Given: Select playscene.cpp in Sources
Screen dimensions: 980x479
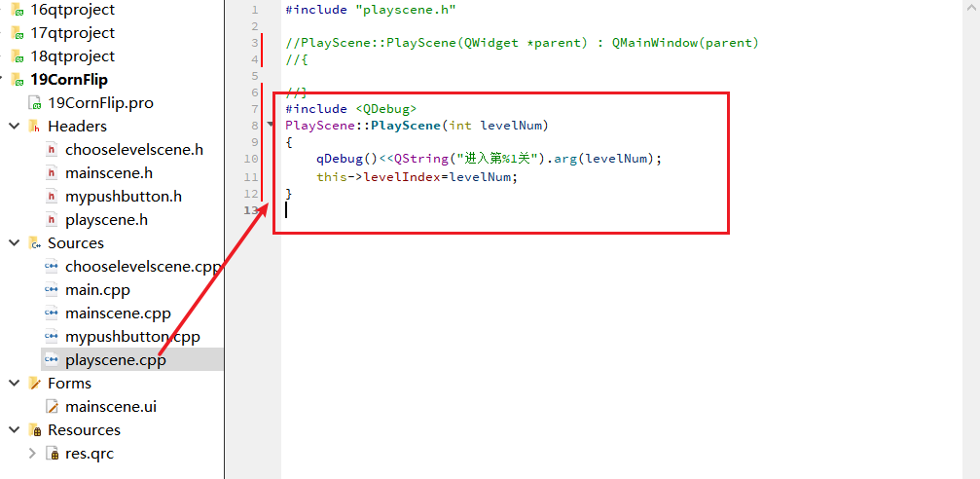Looking at the screenshot, I should coord(116,360).
